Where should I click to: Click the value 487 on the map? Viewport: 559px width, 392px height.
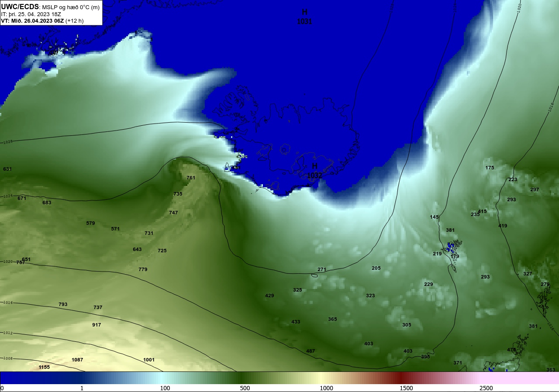(311, 351)
